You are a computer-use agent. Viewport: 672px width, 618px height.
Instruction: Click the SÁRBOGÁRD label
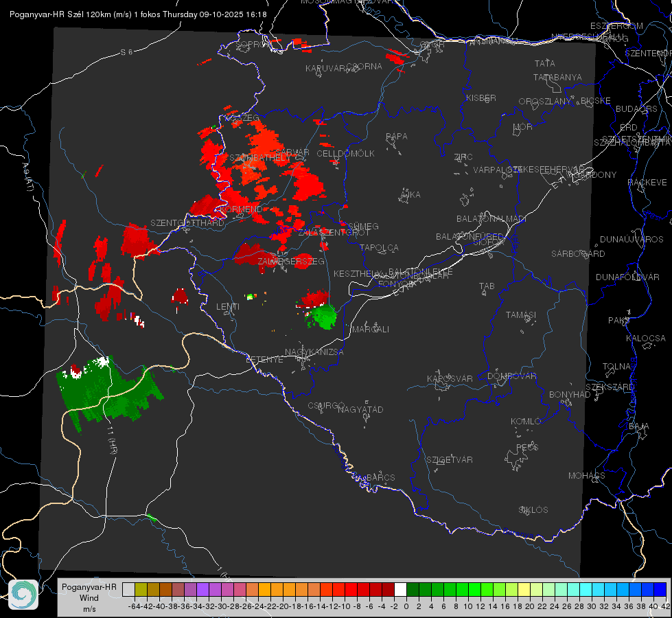click(x=578, y=254)
